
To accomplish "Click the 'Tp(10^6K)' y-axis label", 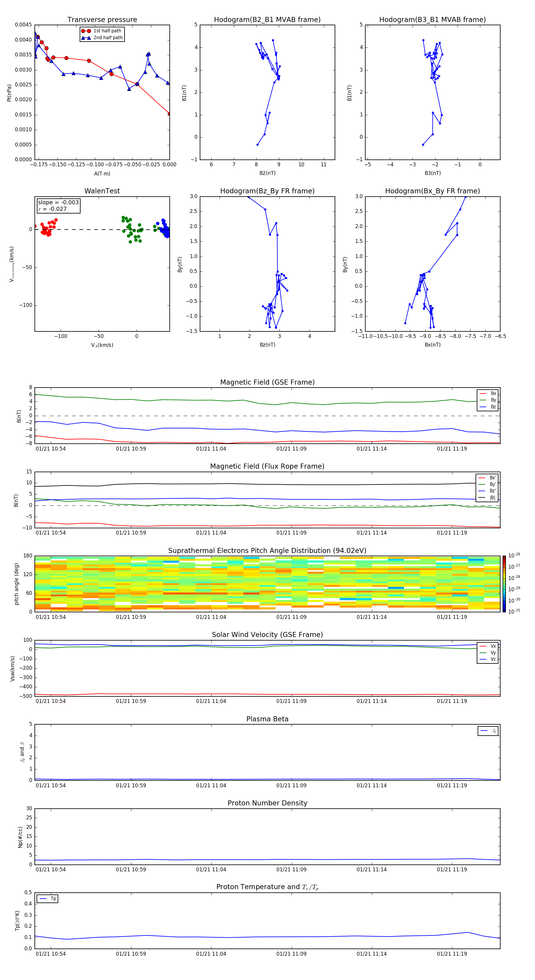I will [x=17, y=921].
